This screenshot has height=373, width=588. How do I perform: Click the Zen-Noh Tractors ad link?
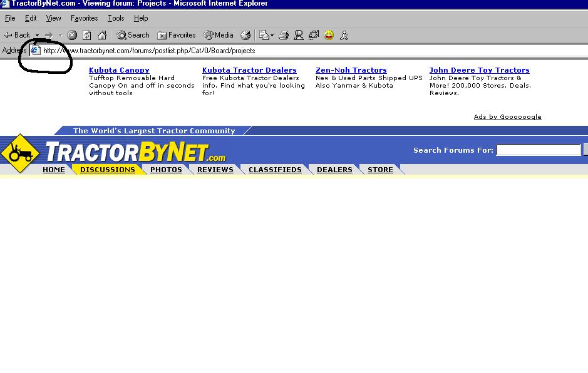tap(351, 70)
